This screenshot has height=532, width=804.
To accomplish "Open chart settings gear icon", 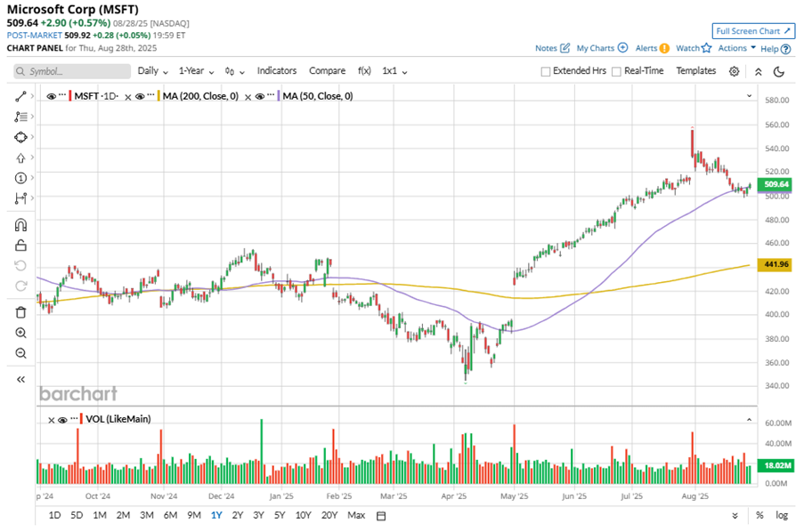I will pos(734,71).
